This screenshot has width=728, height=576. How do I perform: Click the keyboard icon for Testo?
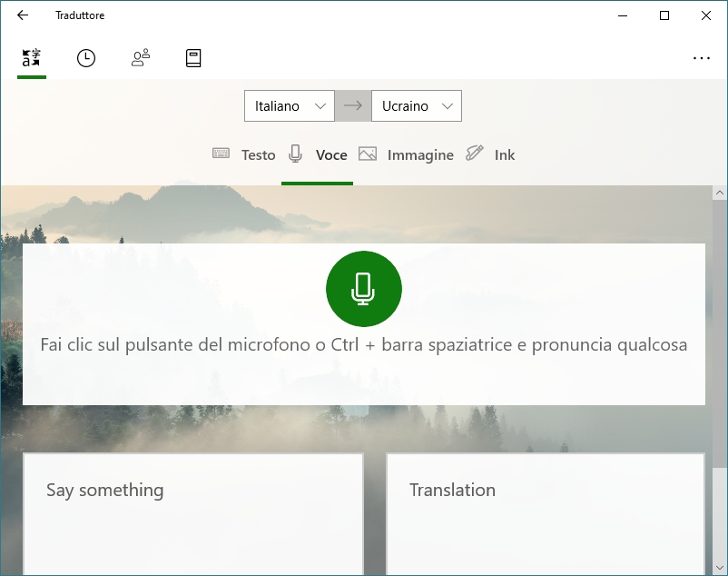pyautogui.click(x=221, y=153)
